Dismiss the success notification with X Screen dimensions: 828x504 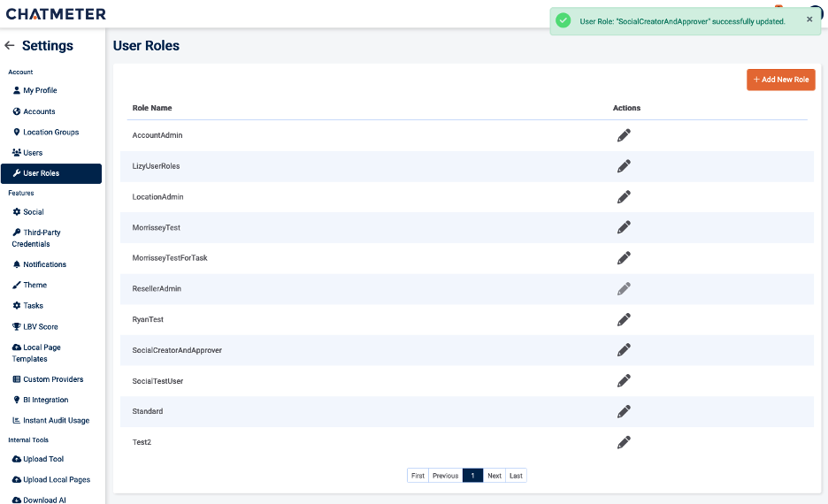809,19
